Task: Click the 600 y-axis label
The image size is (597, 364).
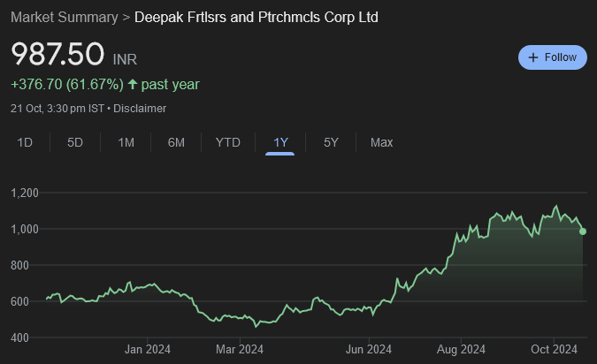Action: (19, 301)
